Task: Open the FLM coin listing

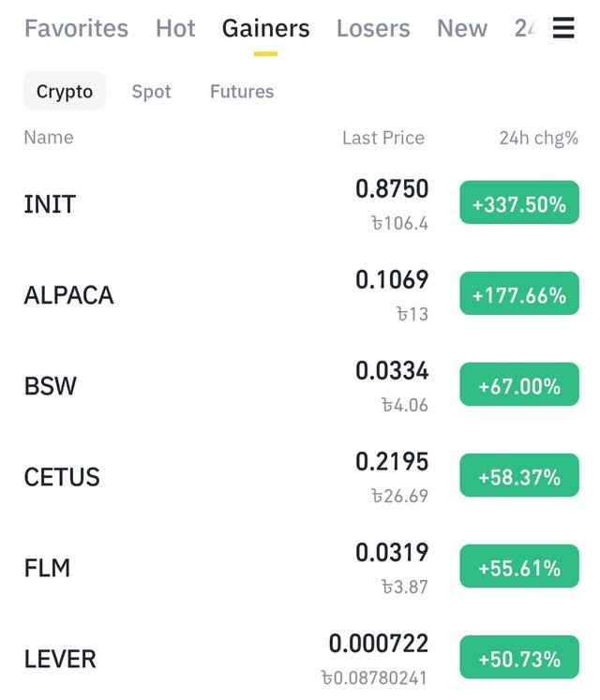Action: click(x=300, y=568)
